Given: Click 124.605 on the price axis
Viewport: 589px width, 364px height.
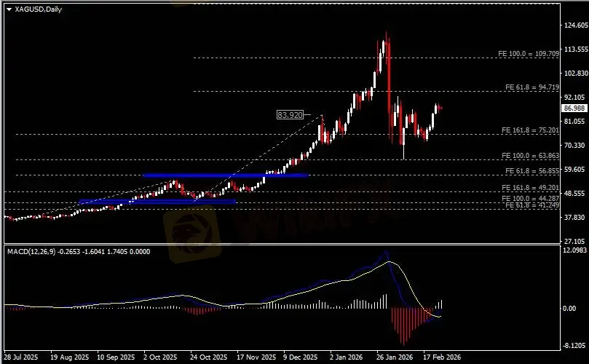Looking at the screenshot, I should point(574,25).
